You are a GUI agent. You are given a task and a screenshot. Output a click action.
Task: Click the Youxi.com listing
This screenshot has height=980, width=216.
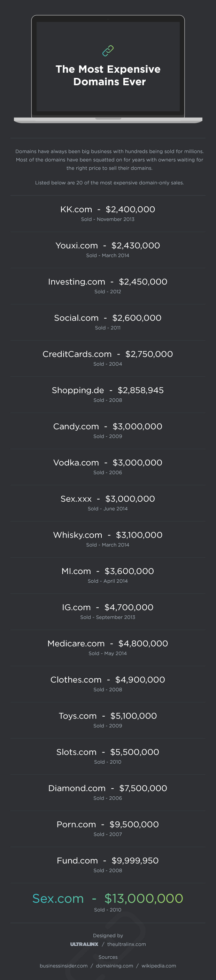coord(108,246)
